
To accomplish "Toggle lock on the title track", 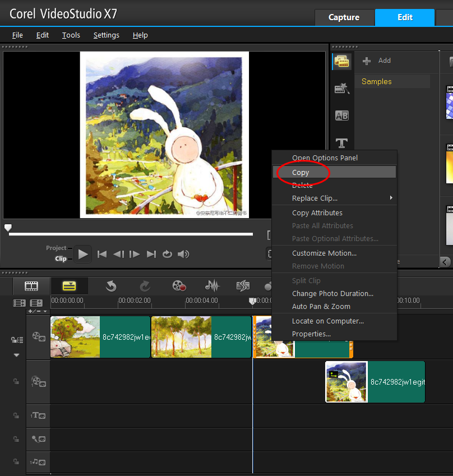I will tap(16, 415).
